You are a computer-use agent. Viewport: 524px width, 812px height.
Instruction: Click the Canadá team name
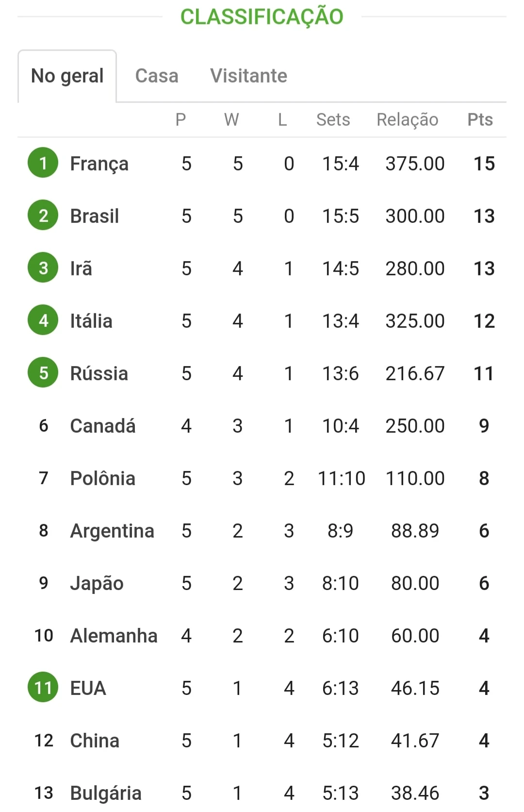103,426
